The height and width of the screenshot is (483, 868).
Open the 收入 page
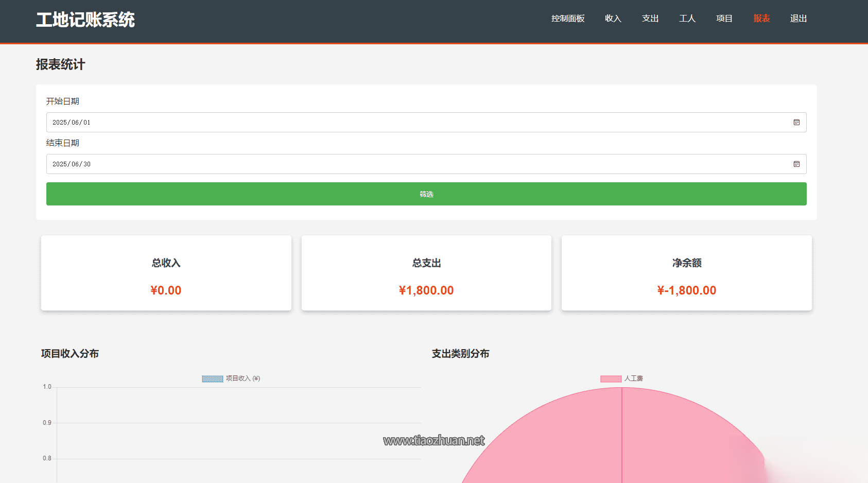(x=613, y=19)
